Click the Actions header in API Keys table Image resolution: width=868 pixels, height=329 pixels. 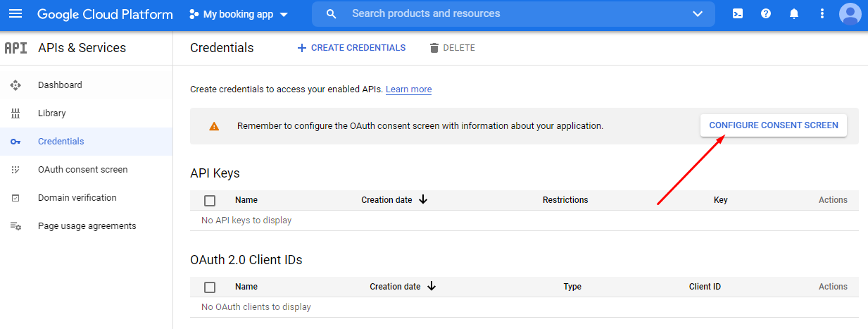pyautogui.click(x=833, y=200)
